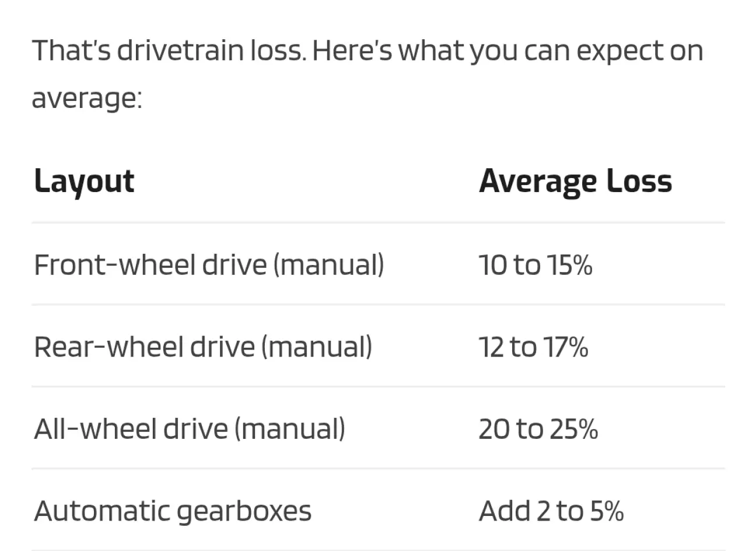This screenshot has height=551, width=756.
Task: Click "(manual)" in the All-wheel drive row
Action: [290, 429]
